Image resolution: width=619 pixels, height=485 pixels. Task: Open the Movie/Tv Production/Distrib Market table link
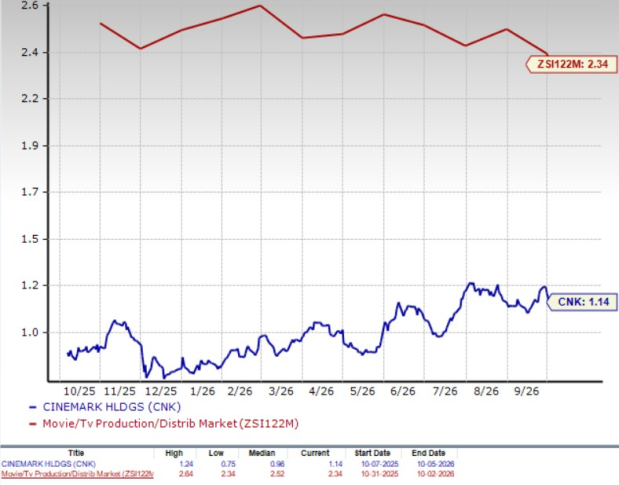coord(77,474)
